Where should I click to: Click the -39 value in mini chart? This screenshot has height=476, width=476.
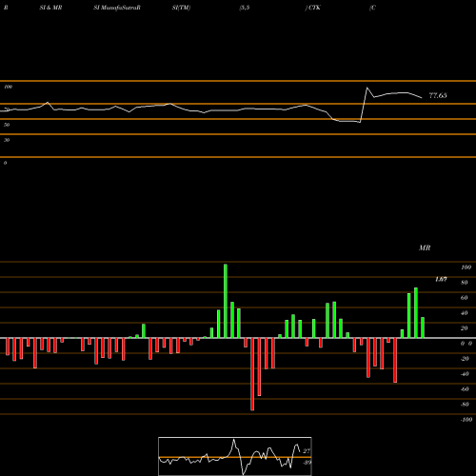pyautogui.click(x=307, y=463)
